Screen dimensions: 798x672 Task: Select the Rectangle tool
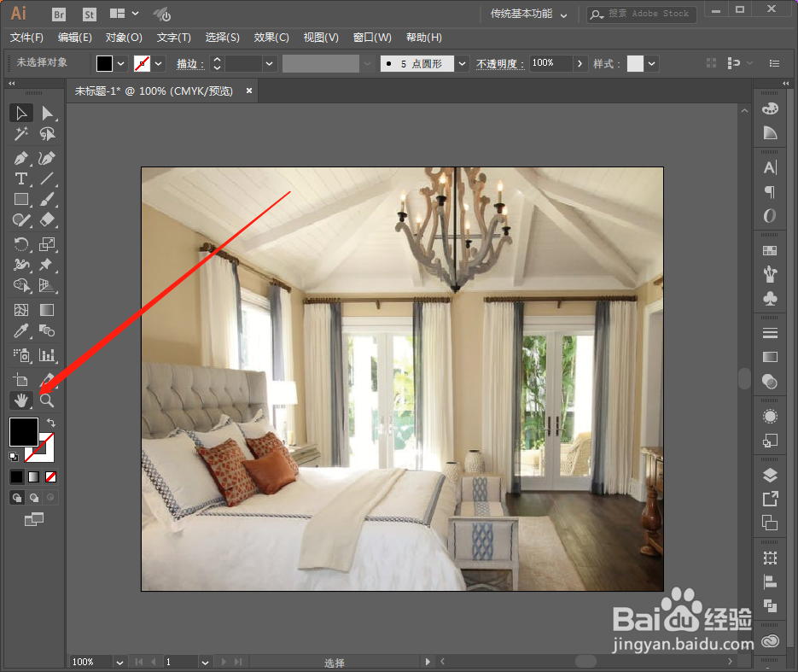coord(21,199)
